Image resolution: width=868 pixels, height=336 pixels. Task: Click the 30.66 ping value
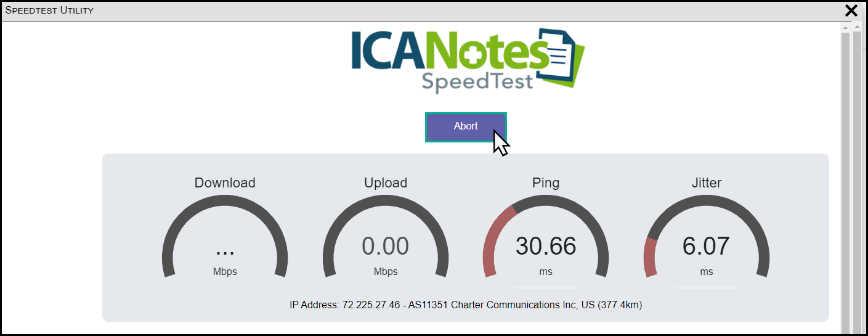click(x=546, y=247)
